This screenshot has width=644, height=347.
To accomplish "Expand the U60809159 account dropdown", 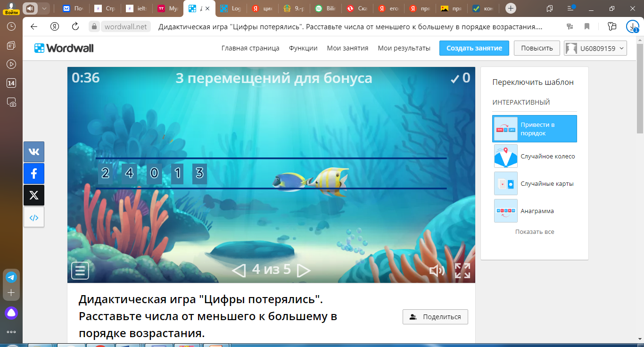I will [595, 48].
